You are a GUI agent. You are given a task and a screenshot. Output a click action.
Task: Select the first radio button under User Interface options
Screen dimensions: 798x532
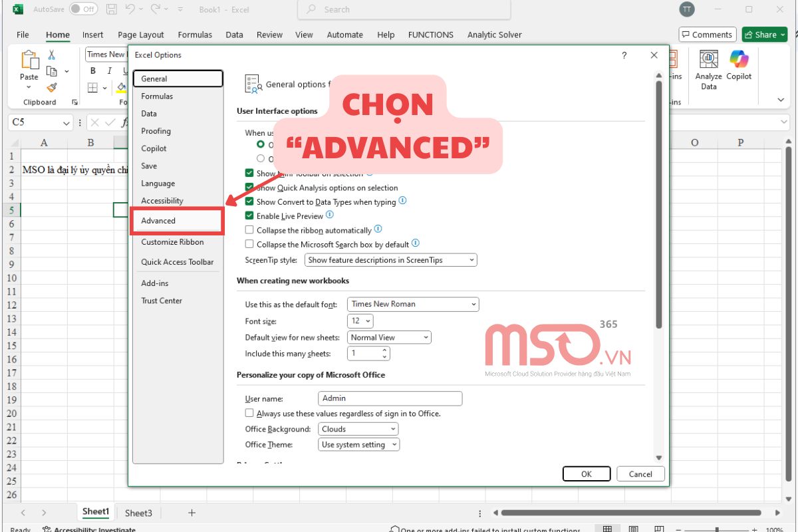click(261, 144)
